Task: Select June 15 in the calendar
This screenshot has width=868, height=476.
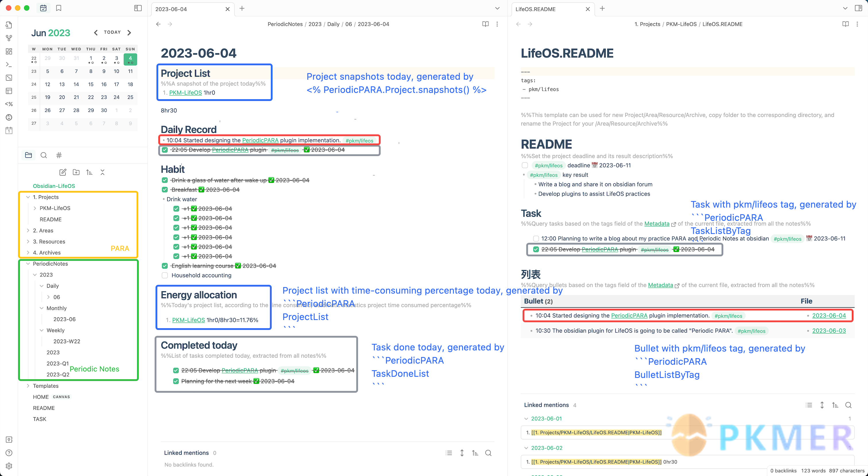Action: pyautogui.click(x=91, y=84)
